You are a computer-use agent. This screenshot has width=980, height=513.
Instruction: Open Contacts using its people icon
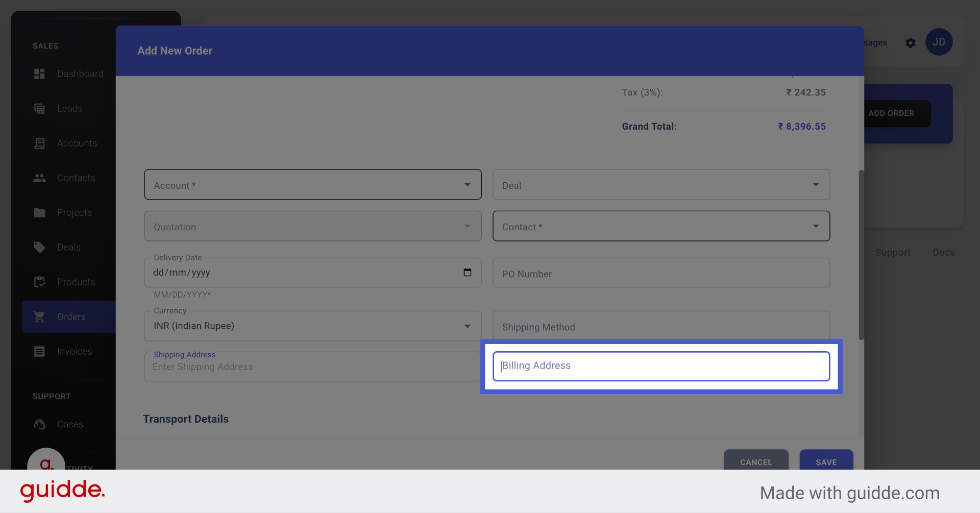39,178
